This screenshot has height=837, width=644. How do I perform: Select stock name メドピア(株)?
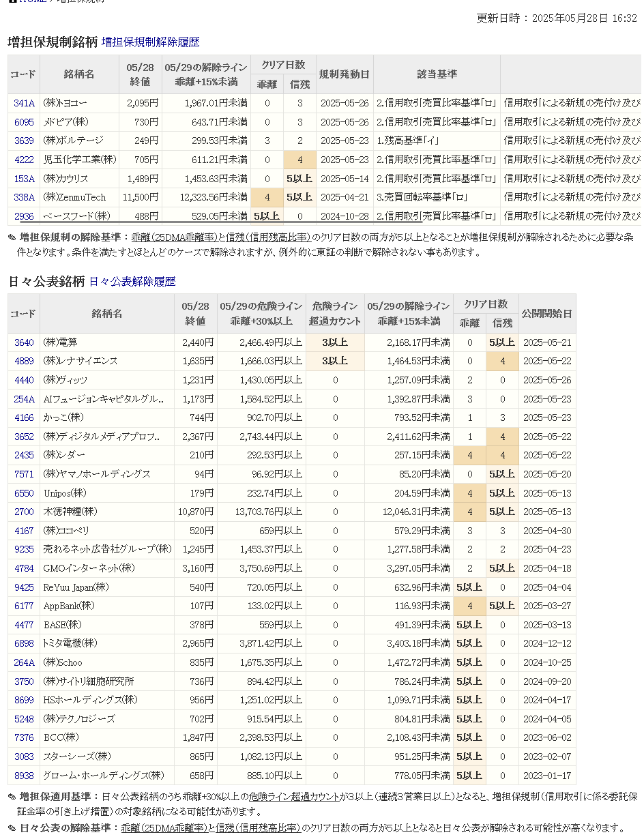pos(66,122)
